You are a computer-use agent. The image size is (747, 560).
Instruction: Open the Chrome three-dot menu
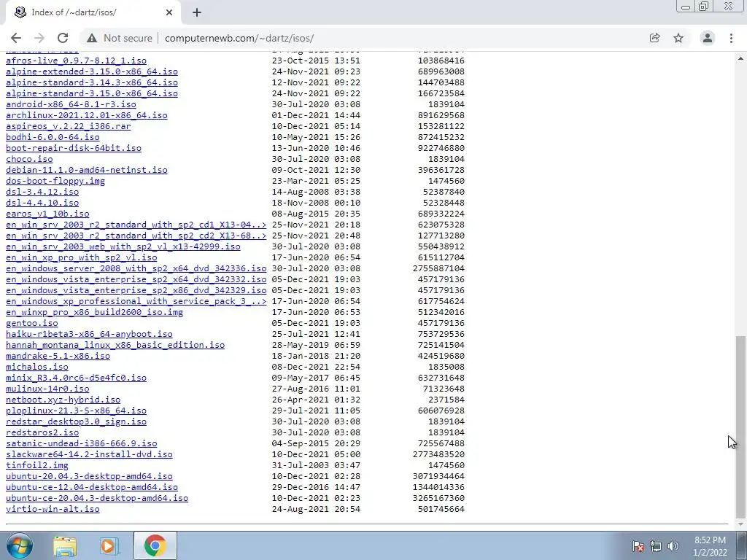(731, 38)
